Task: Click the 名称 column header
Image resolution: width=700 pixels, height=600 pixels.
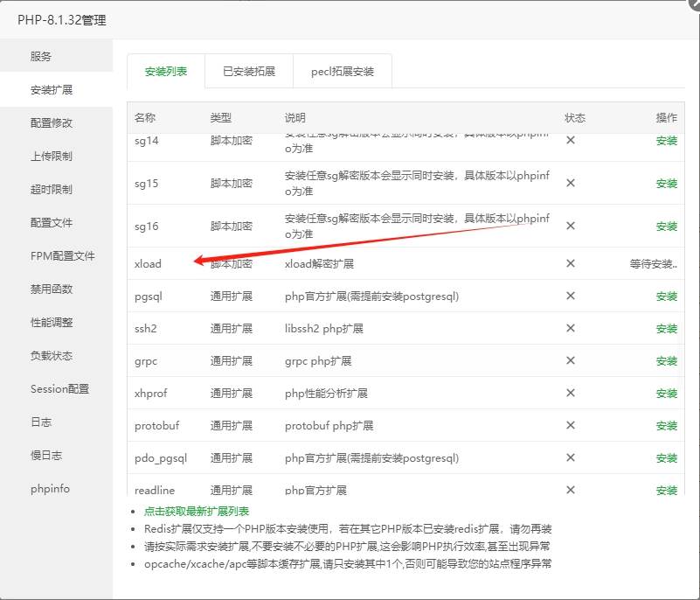Action: (146, 116)
